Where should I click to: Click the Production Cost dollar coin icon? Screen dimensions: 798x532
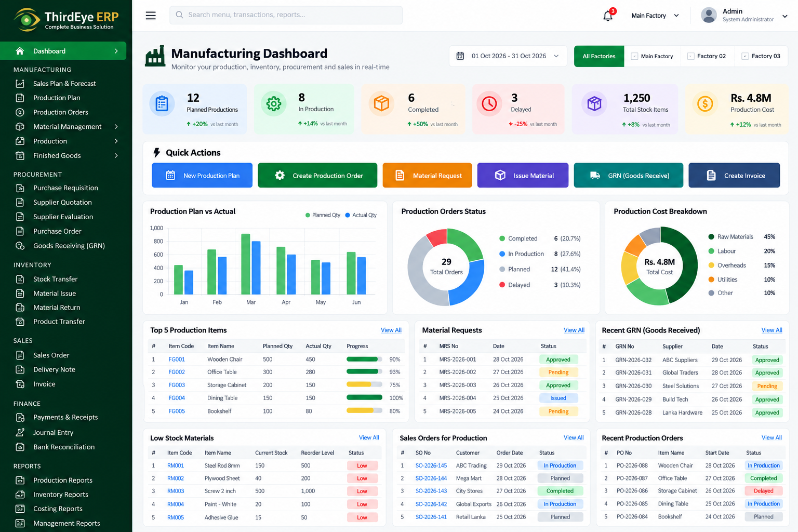click(705, 104)
